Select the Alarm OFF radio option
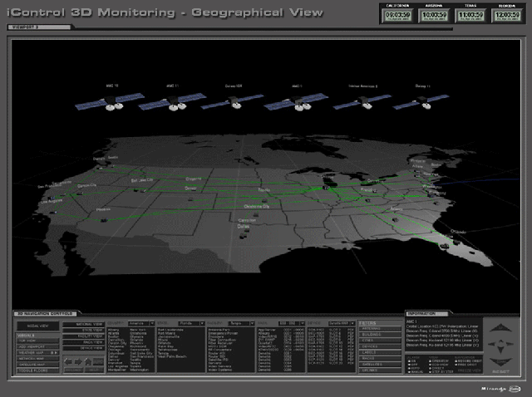This screenshot has height=397, width=532. pyautogui.click(x=410, y=365)
